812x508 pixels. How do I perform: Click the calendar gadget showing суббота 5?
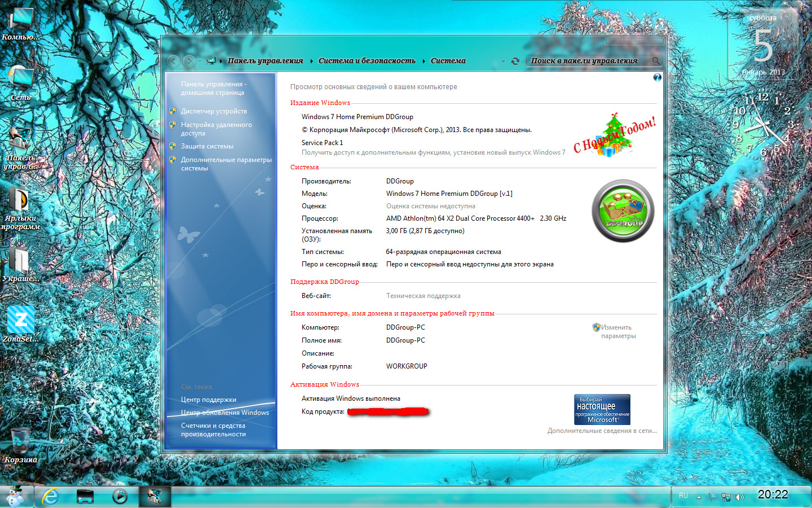point(763,45)
